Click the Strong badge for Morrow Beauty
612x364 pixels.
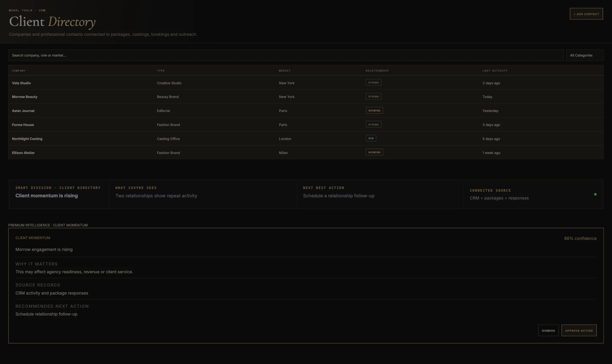(373, 96)
